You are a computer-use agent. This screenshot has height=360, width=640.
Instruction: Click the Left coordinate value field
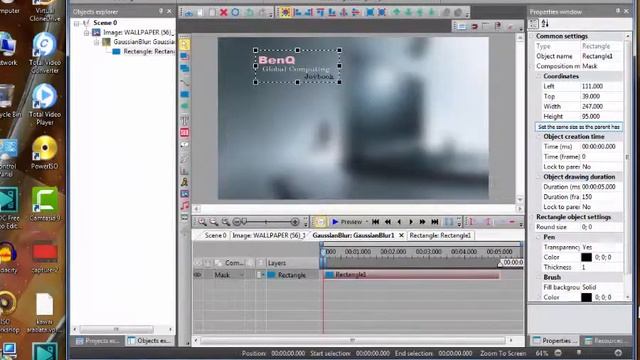(601, 87)
